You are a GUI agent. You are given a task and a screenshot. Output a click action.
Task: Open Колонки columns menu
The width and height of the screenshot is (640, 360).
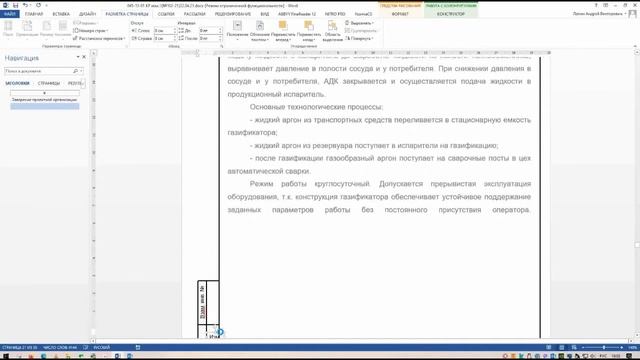[x=63, y=29]
